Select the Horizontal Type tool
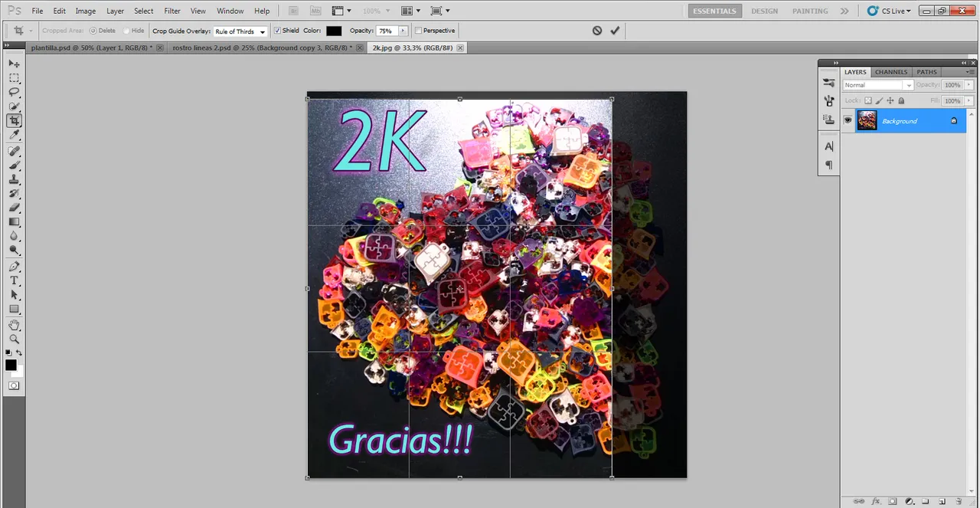The image size is (980, 508). point(14,280)
